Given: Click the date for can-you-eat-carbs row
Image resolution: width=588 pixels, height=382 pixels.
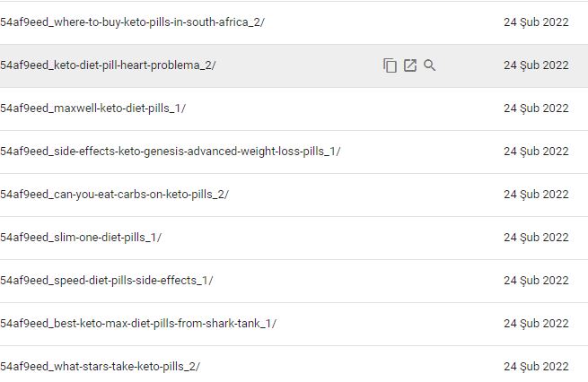Looking at the screenshot, I should (x=536, y=195).
